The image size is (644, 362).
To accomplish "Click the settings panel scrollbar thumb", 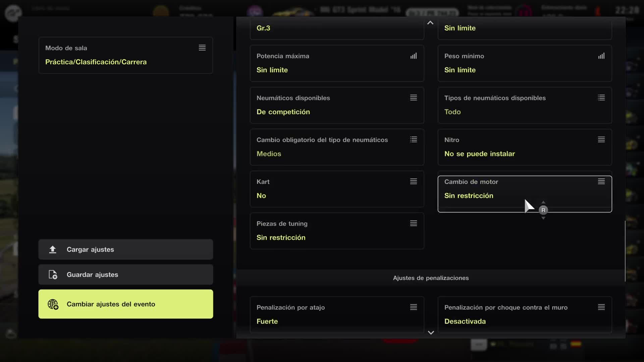I will coord(625,251).
